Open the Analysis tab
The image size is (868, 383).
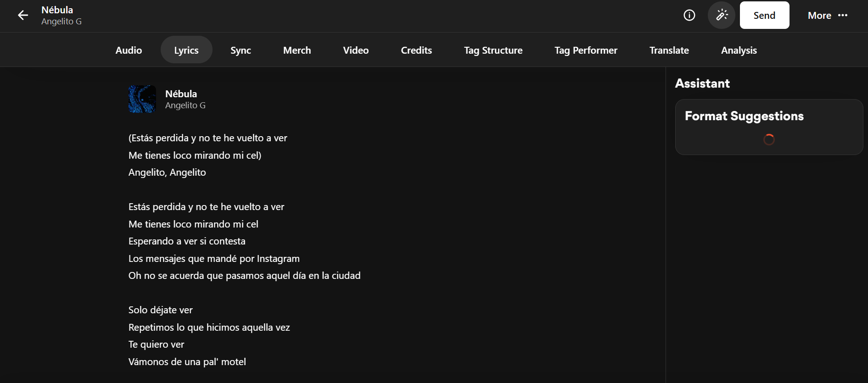pos(739,50)
